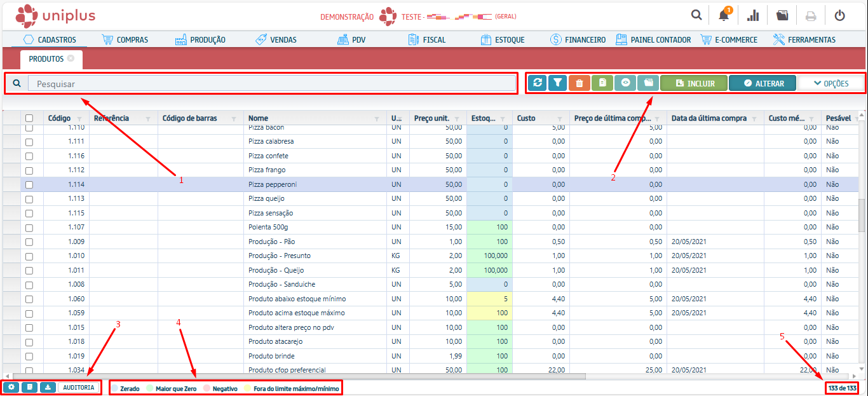868x396 pixels.
Task: Open the Referência column filter arrow
Action: [148, 119]
